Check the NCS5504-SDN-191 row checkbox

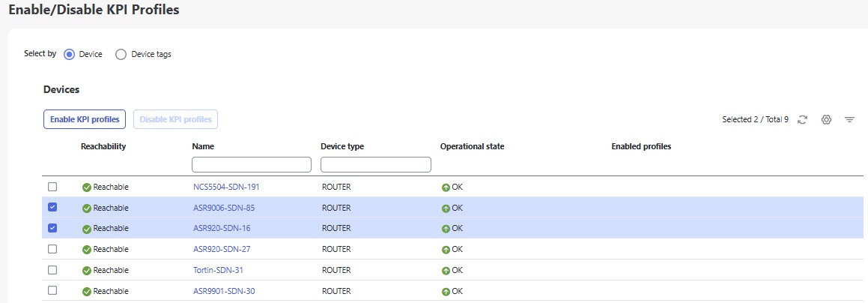(x=52, y=187)
